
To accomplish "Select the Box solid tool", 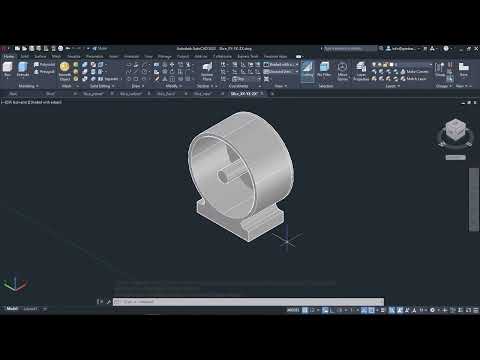I will (x=7, y=69).
